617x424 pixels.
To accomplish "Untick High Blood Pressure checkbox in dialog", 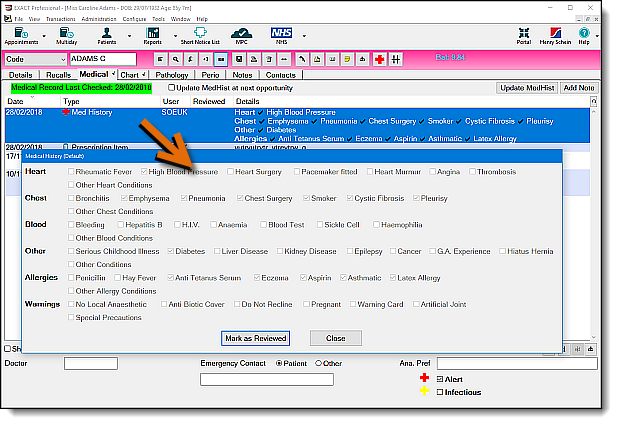I will (144, 171).
